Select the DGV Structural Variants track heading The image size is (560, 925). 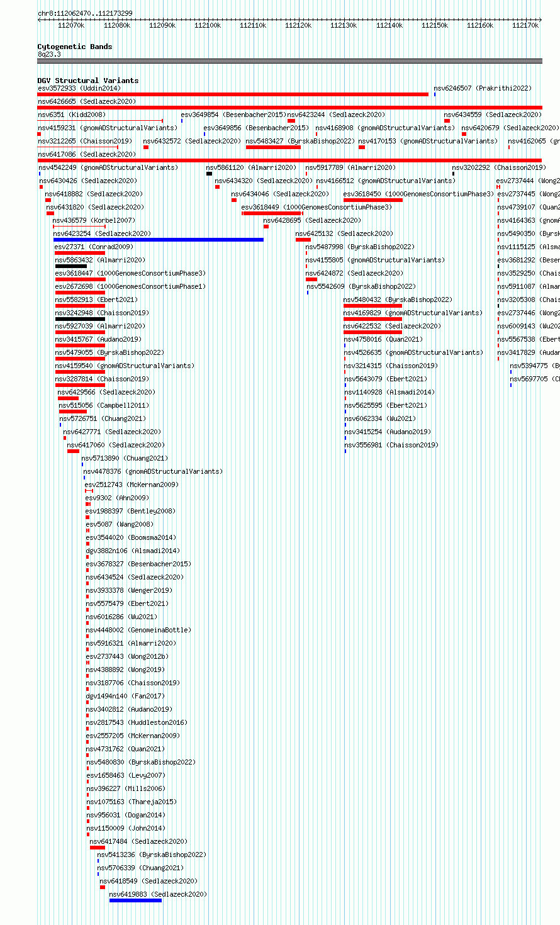point(88,81)
